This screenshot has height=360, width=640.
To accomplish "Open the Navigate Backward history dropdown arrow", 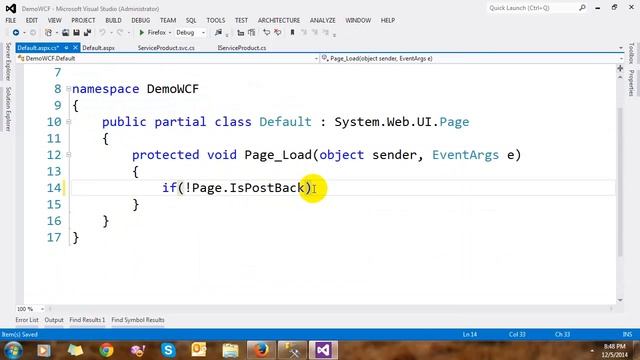I will [24, 33].
